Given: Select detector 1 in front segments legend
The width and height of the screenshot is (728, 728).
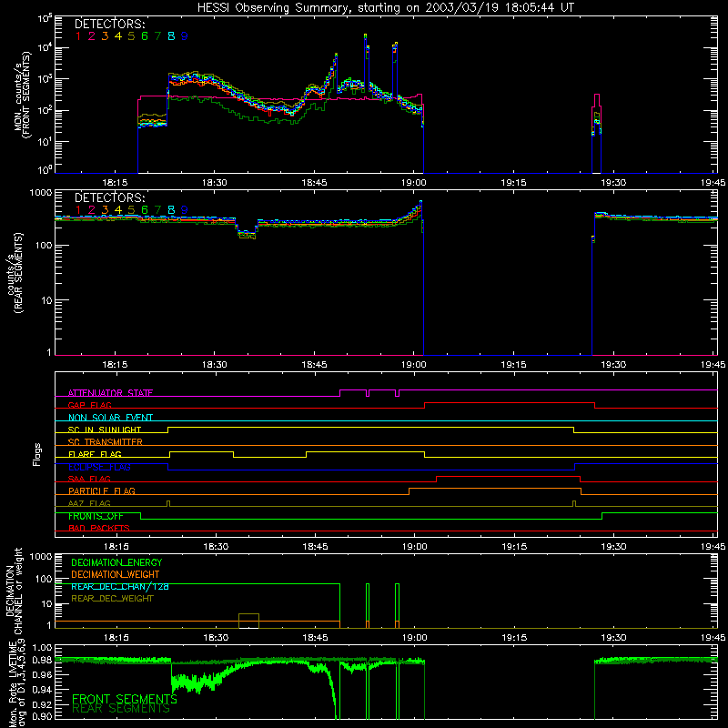Looking at the screenshot, I should [x=78, y=36].
